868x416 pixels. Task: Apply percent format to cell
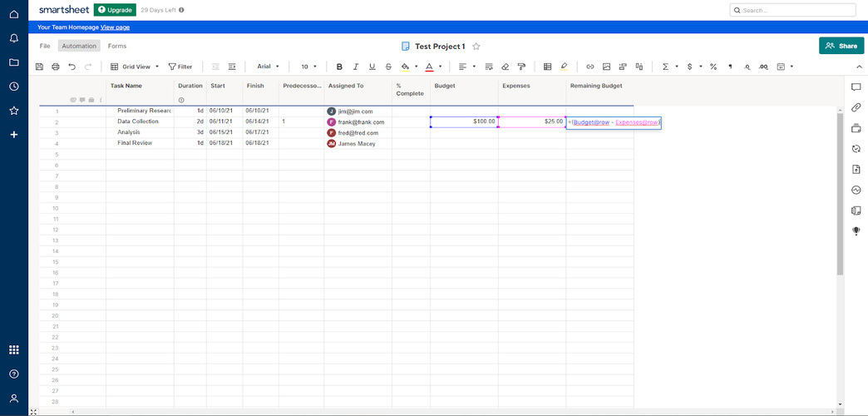coord(713,67)
